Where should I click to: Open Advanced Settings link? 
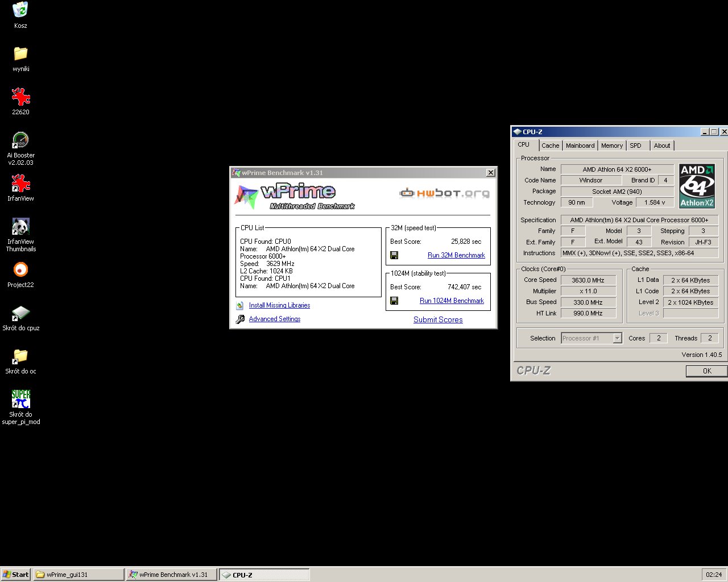click(275, 319)
